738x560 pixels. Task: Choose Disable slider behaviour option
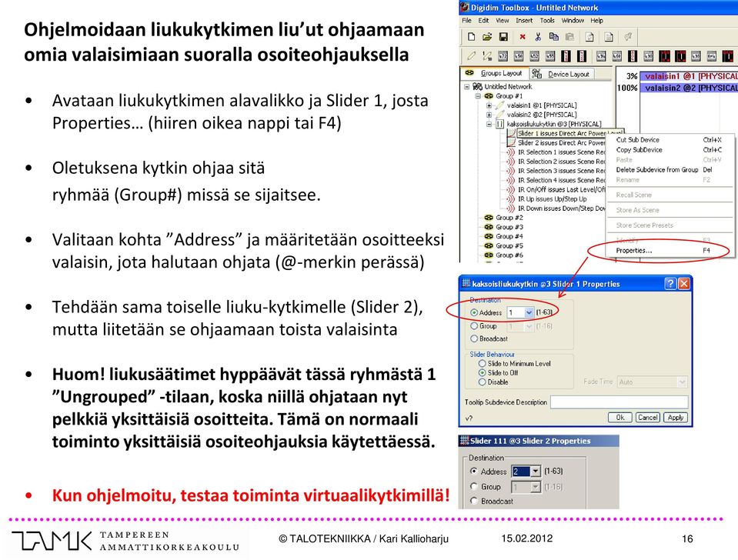click(482, 382)
